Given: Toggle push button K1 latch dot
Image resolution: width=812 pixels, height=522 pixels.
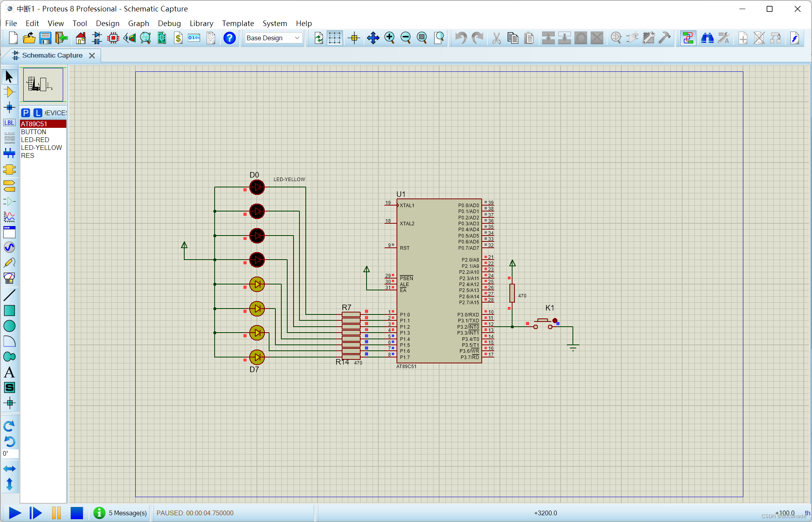Looking at the screenshot, I should 555,320.
